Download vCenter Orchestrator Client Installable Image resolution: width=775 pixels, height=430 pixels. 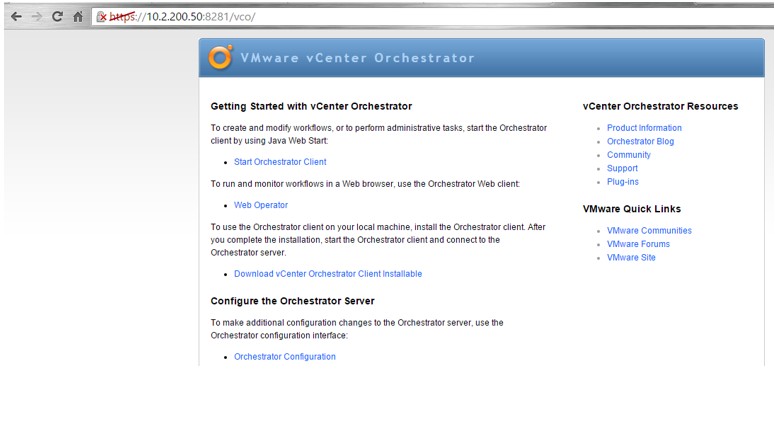[328, 274]
